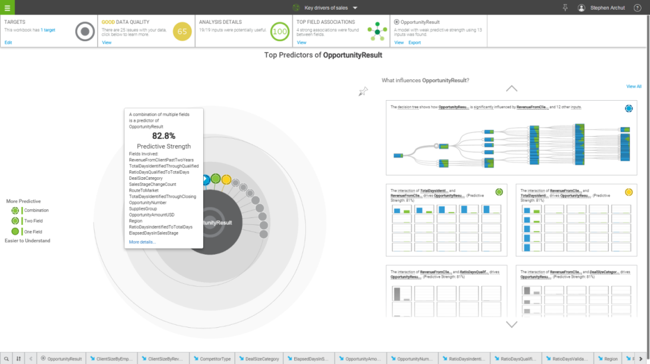Viewport: 650px width, 364px height.
Task: Open the Key drivers of sales dropdown
Action: click(x=355, y=8)
